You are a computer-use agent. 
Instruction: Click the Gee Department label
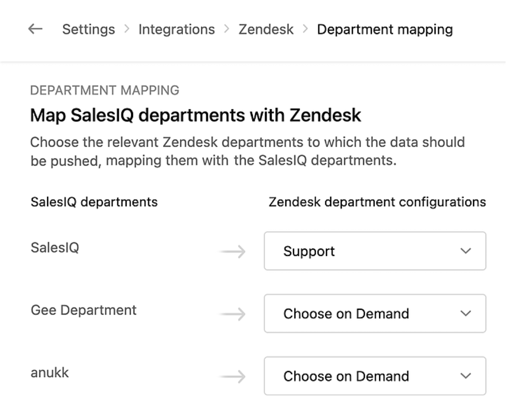84,310
